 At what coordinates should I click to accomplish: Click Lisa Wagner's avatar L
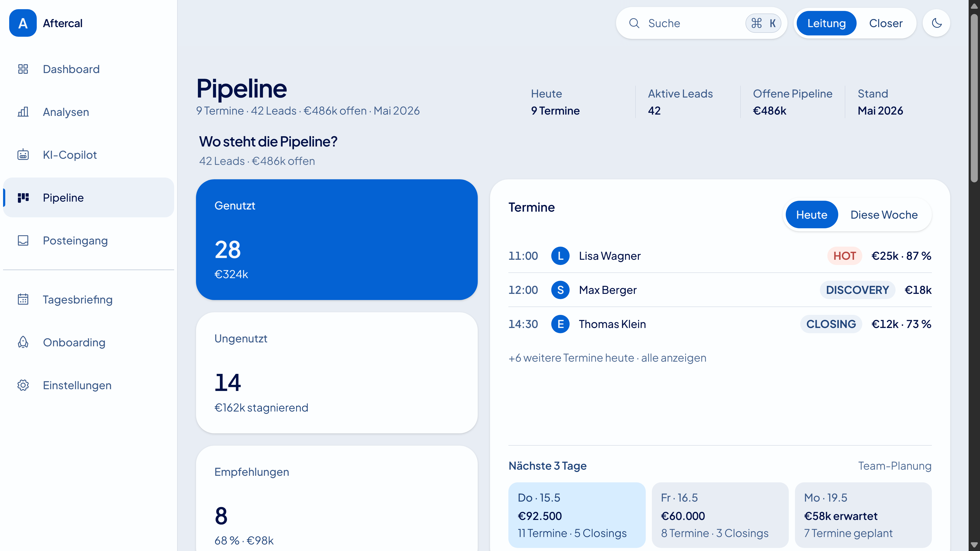(x=560, y=256)
